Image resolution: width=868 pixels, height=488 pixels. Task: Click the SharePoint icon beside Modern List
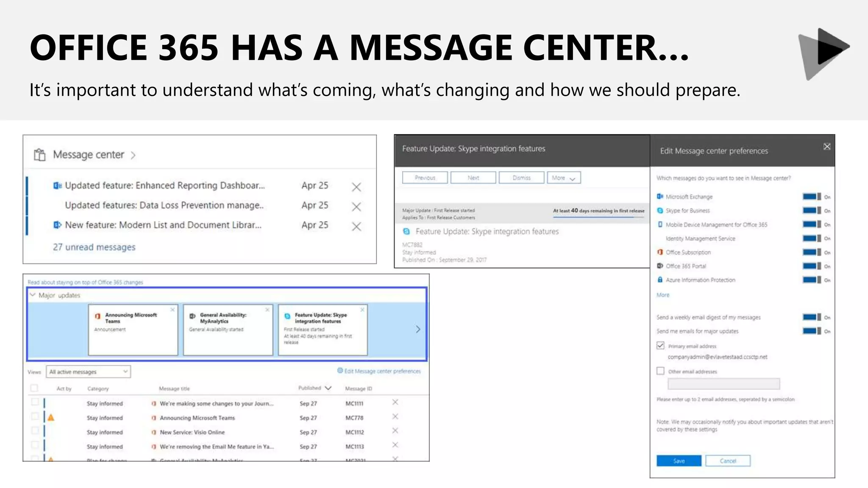(x=57, y=225)
